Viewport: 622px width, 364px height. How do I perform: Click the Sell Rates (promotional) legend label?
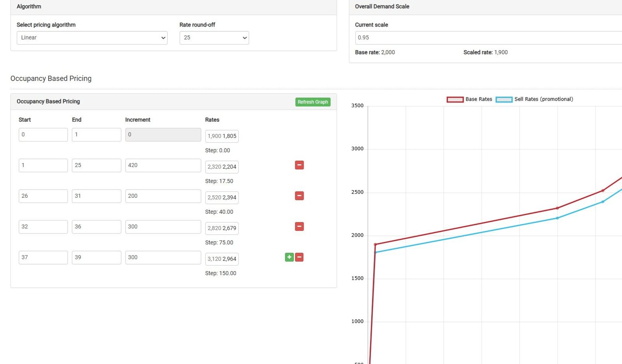(x=544, y=99)
